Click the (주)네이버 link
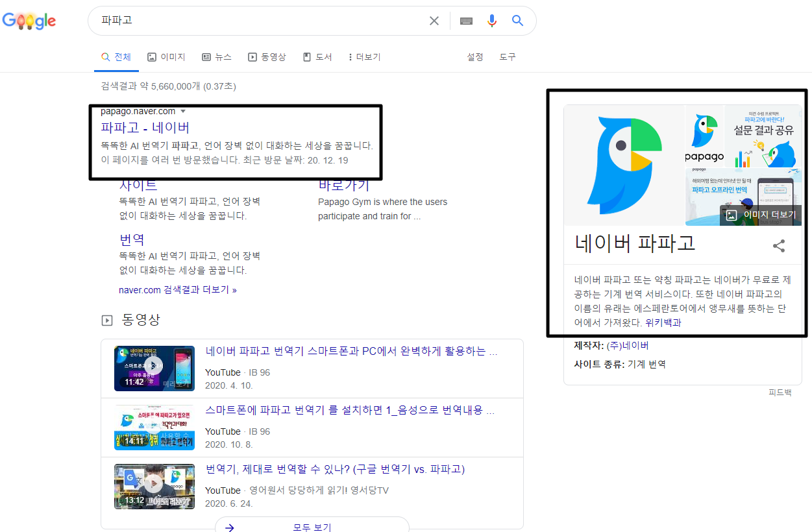The width and height of the screenshot is (812, 532). click(628, 345)
